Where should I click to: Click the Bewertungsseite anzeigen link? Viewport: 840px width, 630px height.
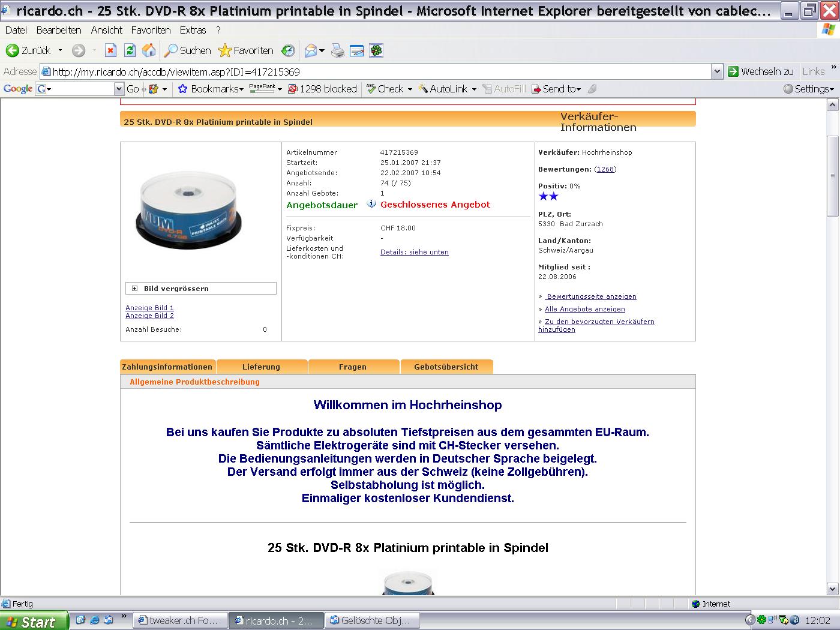coord(591,296)
